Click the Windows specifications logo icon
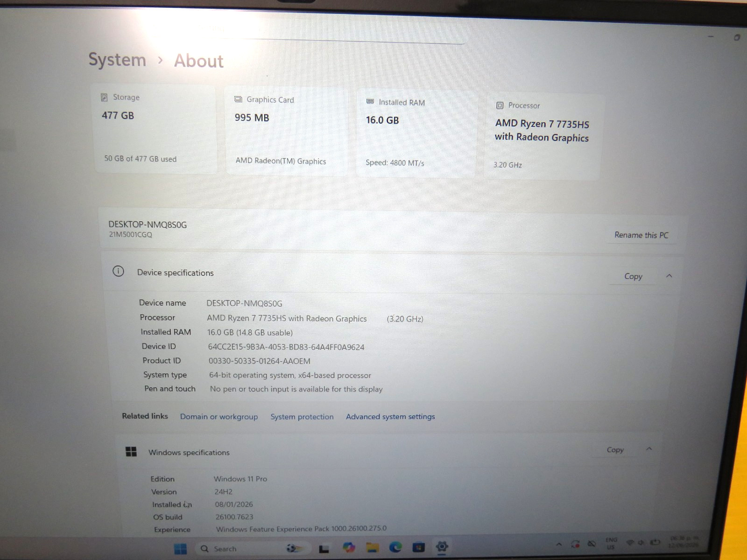 (x=131, y=451)
